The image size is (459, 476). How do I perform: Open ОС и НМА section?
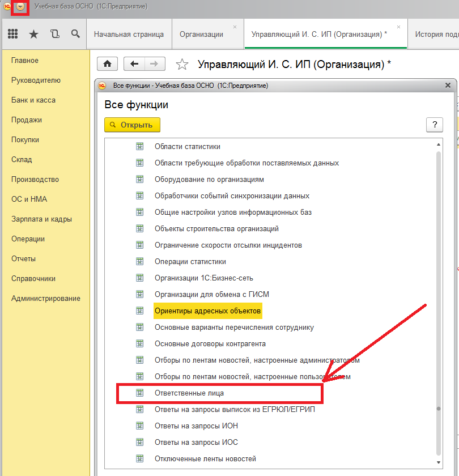29,199
